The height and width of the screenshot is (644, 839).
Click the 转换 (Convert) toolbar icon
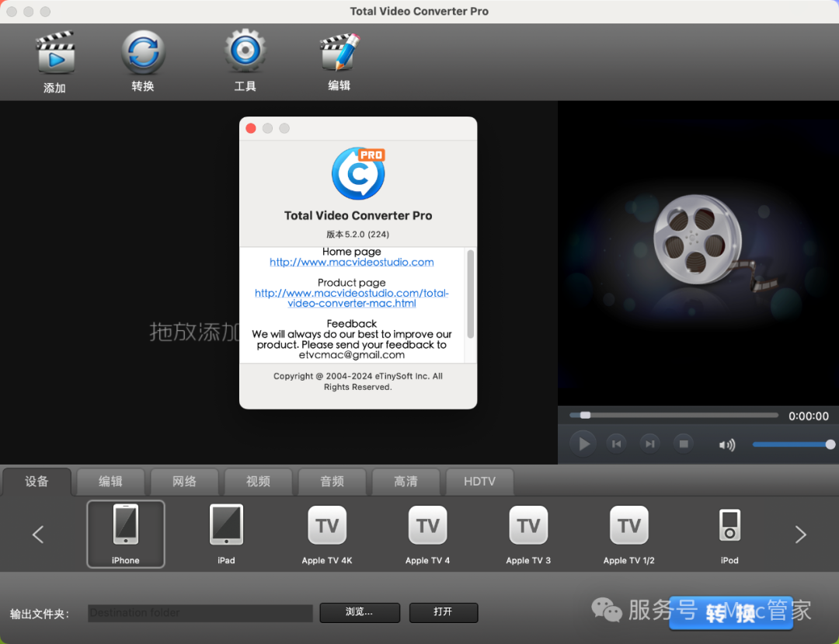tap(143, 53)
